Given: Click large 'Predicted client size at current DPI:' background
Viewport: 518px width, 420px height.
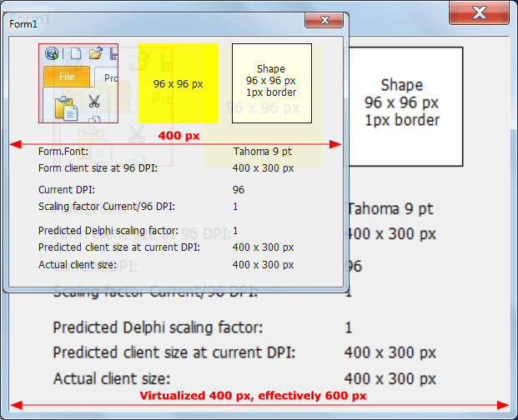Looking at the screenshot, I should (x=174, y=352).
